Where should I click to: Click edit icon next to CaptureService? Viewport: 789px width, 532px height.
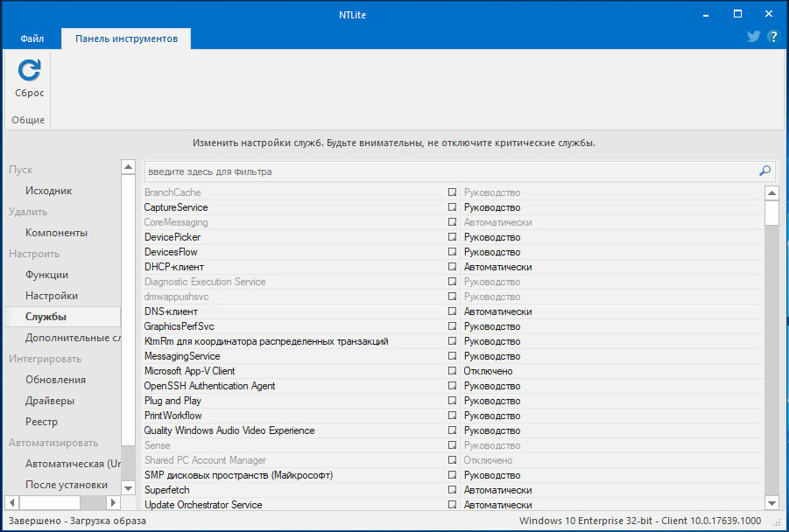(452, 207)
